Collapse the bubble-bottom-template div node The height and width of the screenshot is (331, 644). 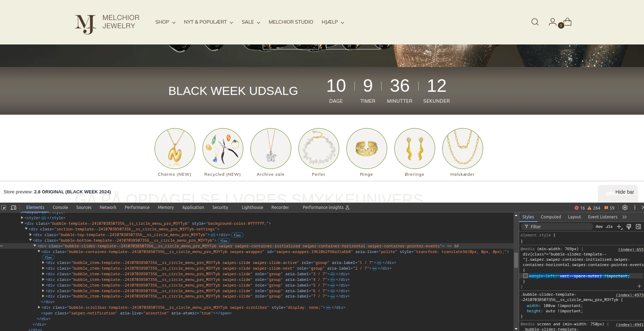pos(30,240)
